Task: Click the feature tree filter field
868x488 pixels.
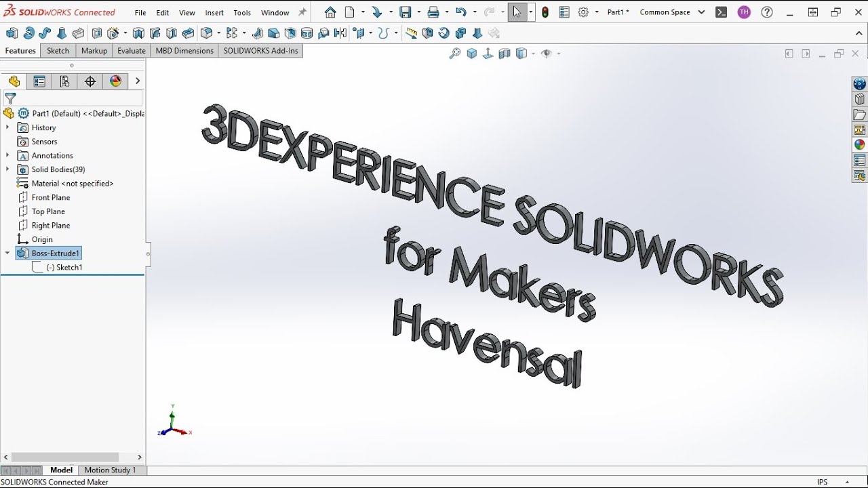Action: click(x=73, y=99)
